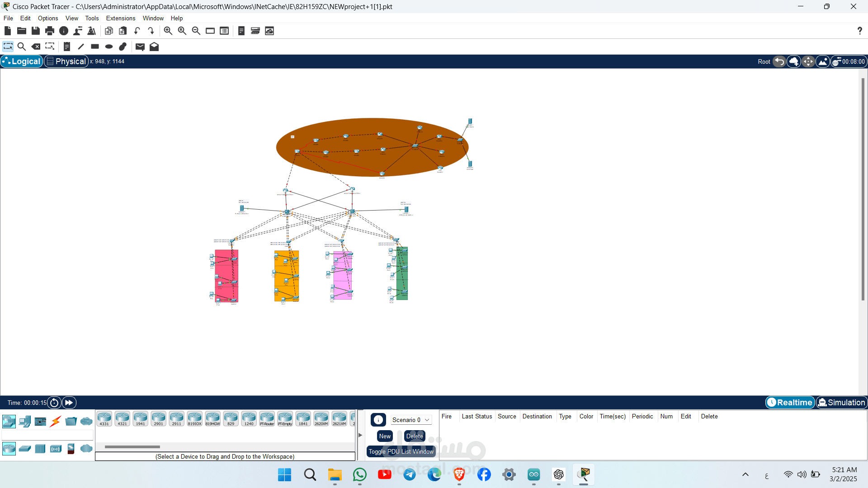The height and width of the screenshot is (488, 868).
Task: Pick the 2911 router device
Action: coord(177,419)
